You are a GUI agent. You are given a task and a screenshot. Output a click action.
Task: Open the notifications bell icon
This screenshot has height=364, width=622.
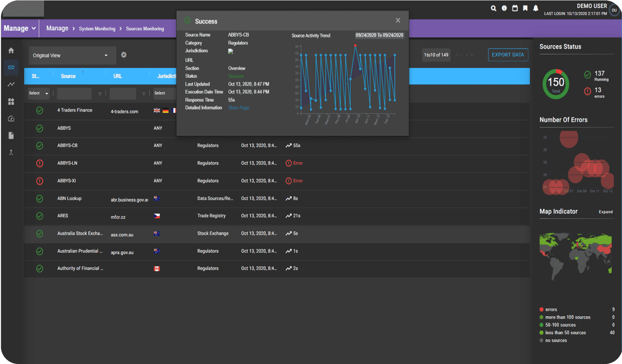pyautogui.click(x=535, y=8)
